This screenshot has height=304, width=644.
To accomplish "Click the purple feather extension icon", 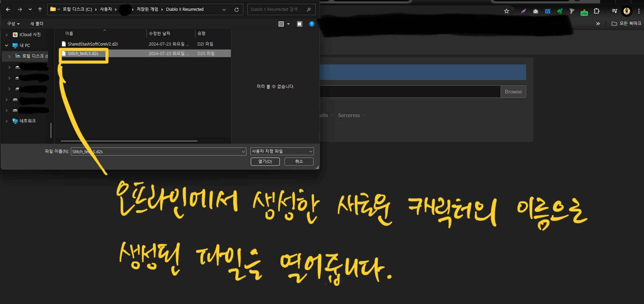I will 523,11.
